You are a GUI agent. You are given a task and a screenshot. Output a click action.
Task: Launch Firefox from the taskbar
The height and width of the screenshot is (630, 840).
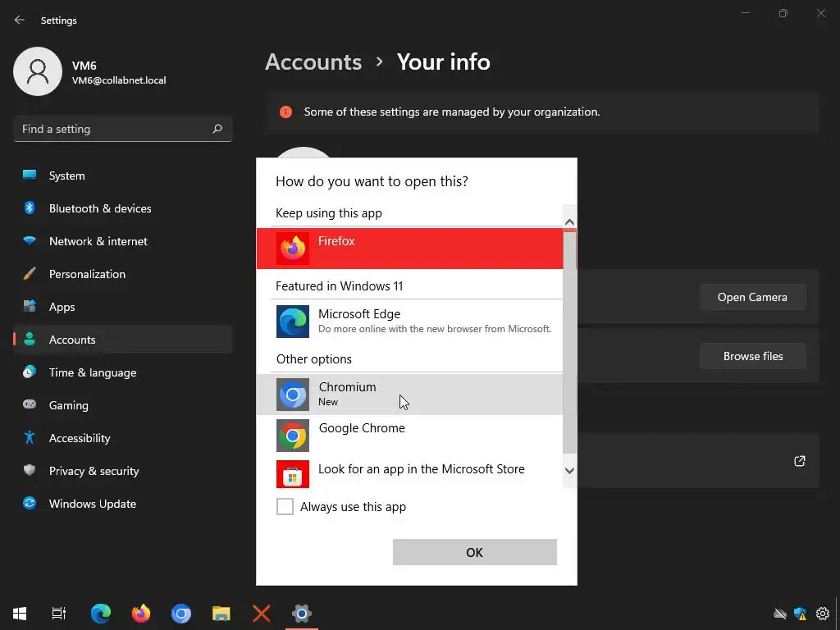(141, 614)
